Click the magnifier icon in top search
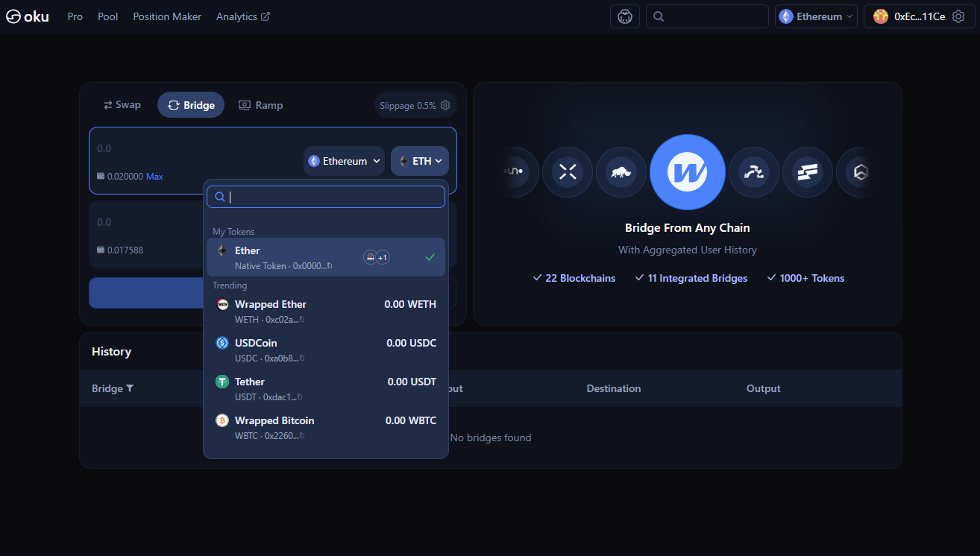This screenshot has width=980, height=556. (659, 16)
